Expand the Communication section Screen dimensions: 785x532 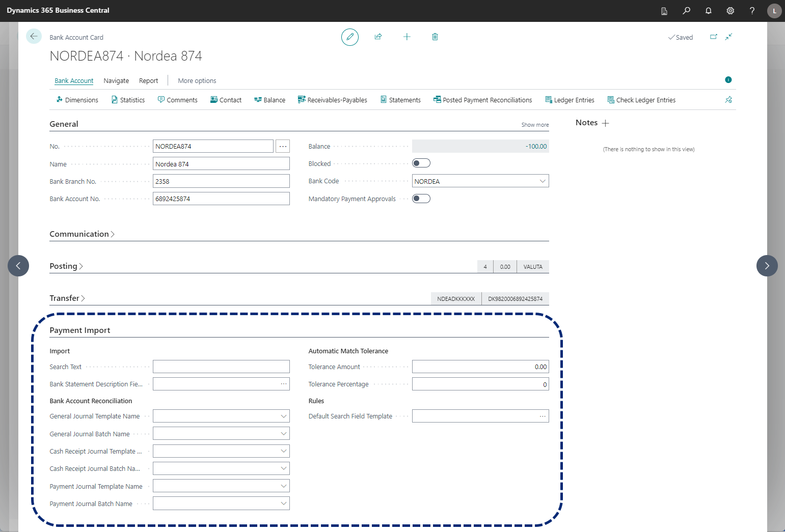(82, 234)
